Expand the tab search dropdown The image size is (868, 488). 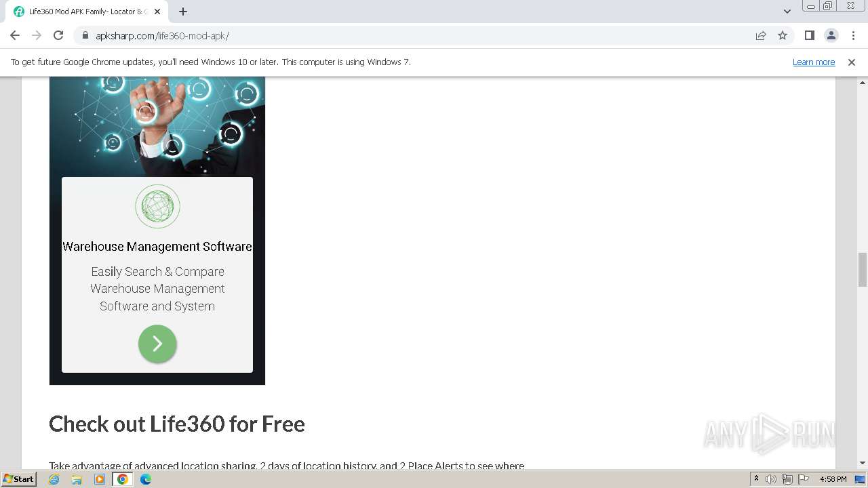pos(787,12)
